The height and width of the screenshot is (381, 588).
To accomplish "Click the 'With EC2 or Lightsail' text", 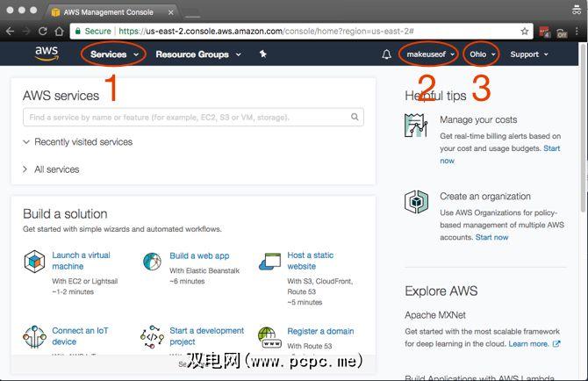I will (85, 281).
